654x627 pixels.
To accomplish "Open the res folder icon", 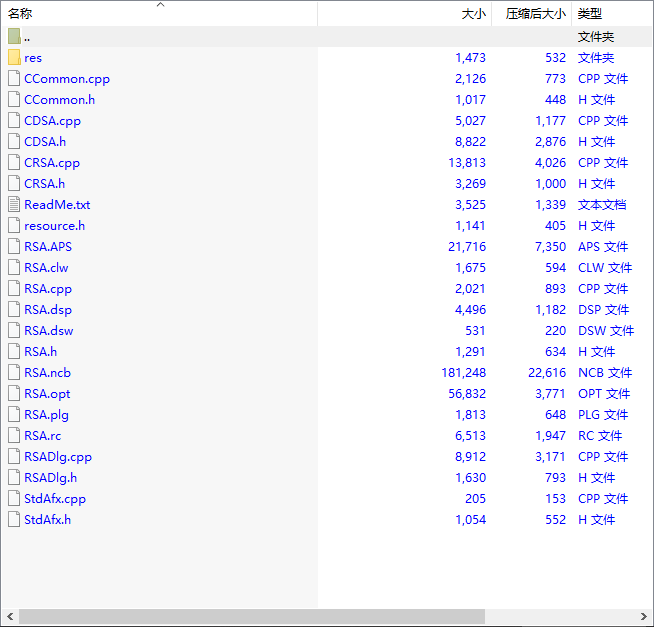I will tap(14, 57).
